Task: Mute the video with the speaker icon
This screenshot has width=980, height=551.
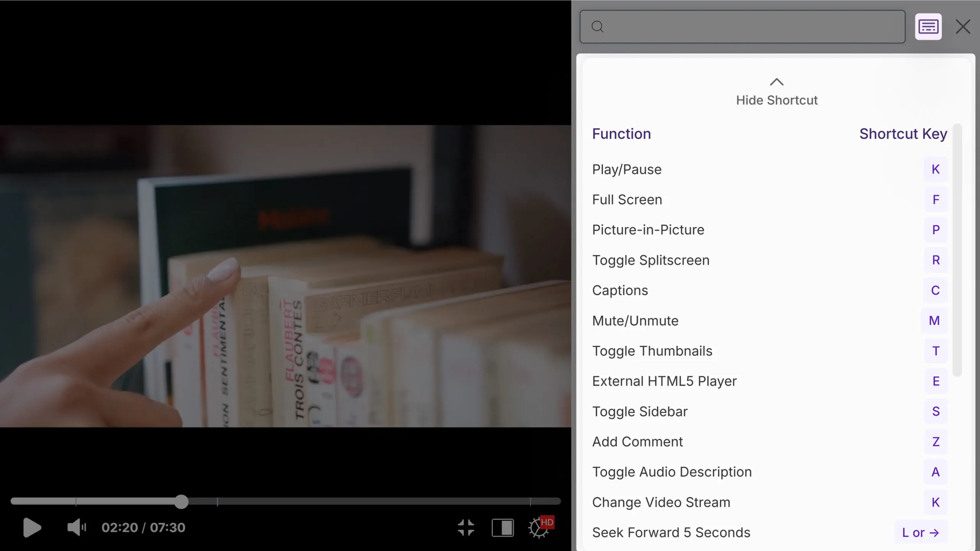Action: click(76, 528)
